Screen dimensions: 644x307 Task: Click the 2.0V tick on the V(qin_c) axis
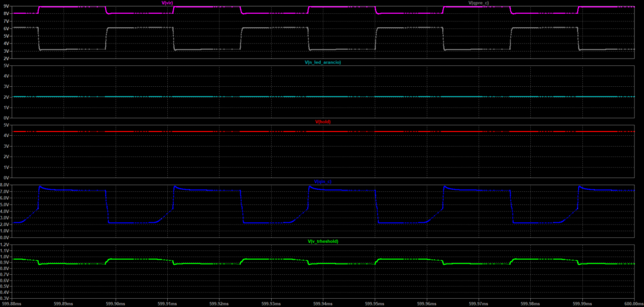coord(5,225)
